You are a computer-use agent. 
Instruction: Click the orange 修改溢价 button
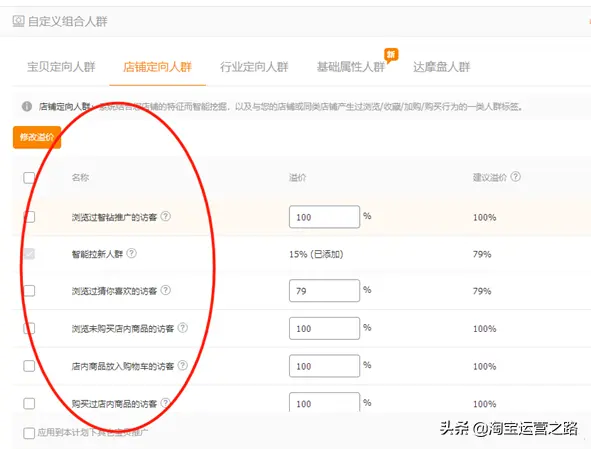click(37, 137)
